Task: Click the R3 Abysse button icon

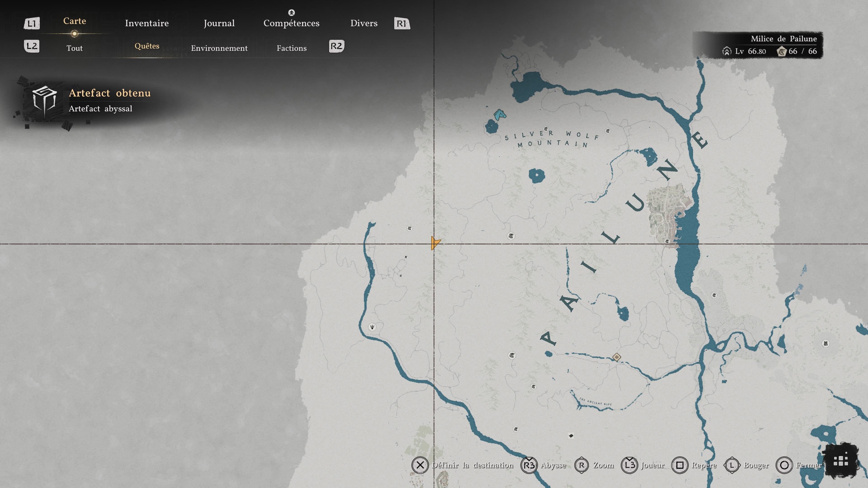Action: 529,465
